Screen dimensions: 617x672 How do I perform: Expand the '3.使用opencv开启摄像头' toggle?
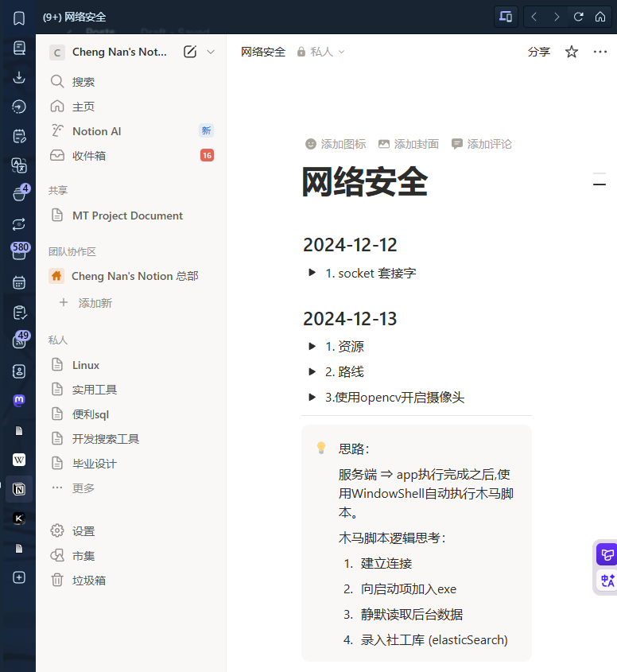[x=312, y=397]
